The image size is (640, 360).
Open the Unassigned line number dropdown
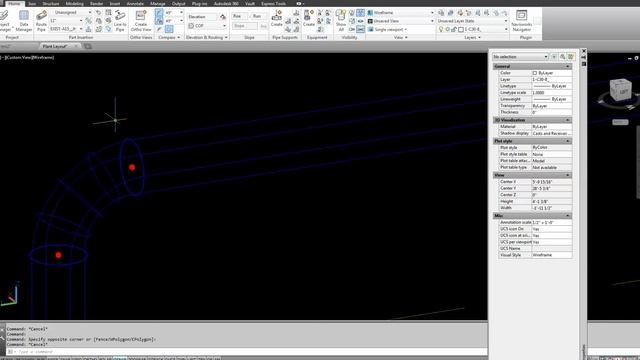click(x=90, y=13)
